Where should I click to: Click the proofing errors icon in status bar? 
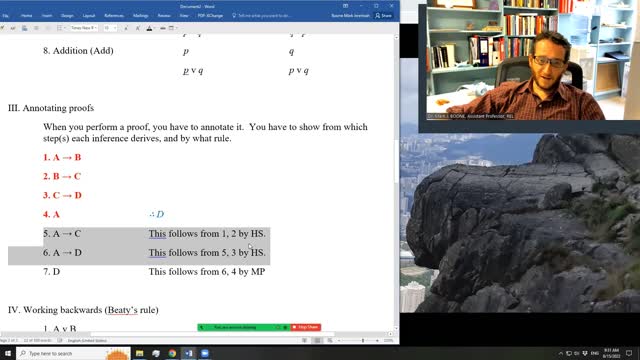[x=60, y=340]
